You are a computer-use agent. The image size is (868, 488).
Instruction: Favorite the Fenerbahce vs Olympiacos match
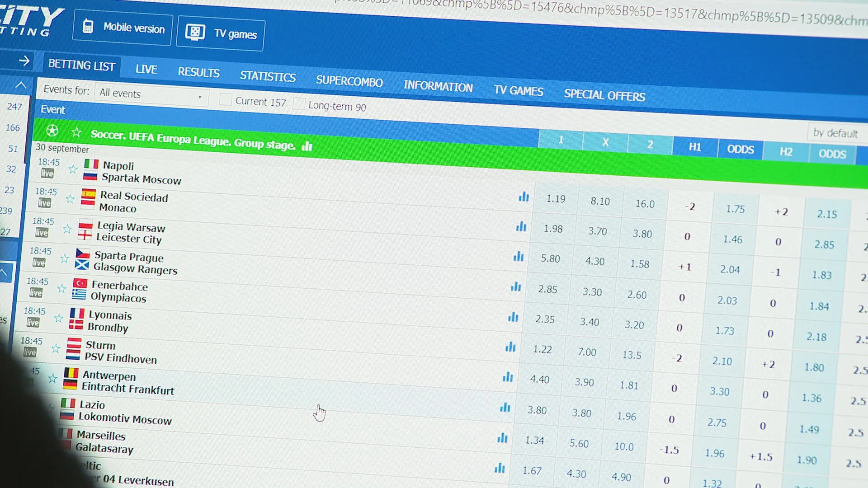tap(61, 289)
